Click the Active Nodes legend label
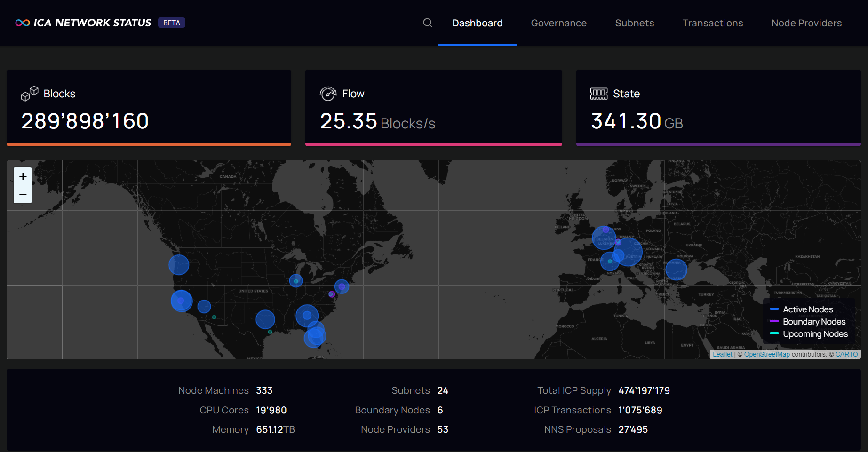This screenshot has width=868, height=452. (x=808, y=309)
